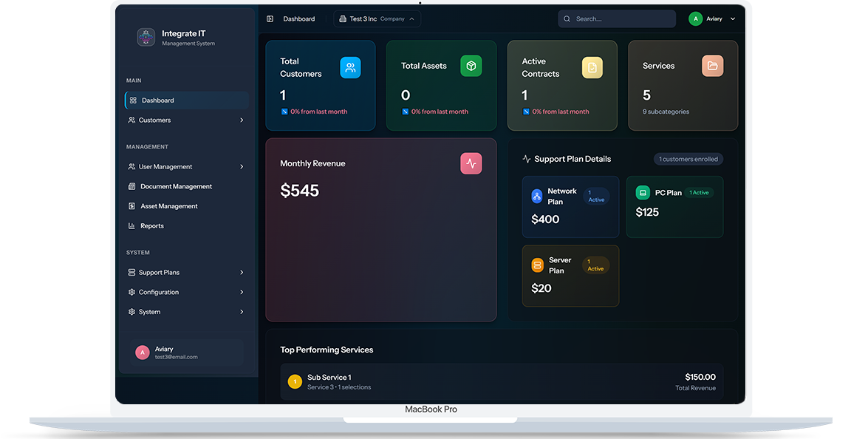Image resolution: width=868 pixels, height=439 pixels.
Task: Click the Monthly Revenue pulse icon
Action: click(x=471, y=163)
